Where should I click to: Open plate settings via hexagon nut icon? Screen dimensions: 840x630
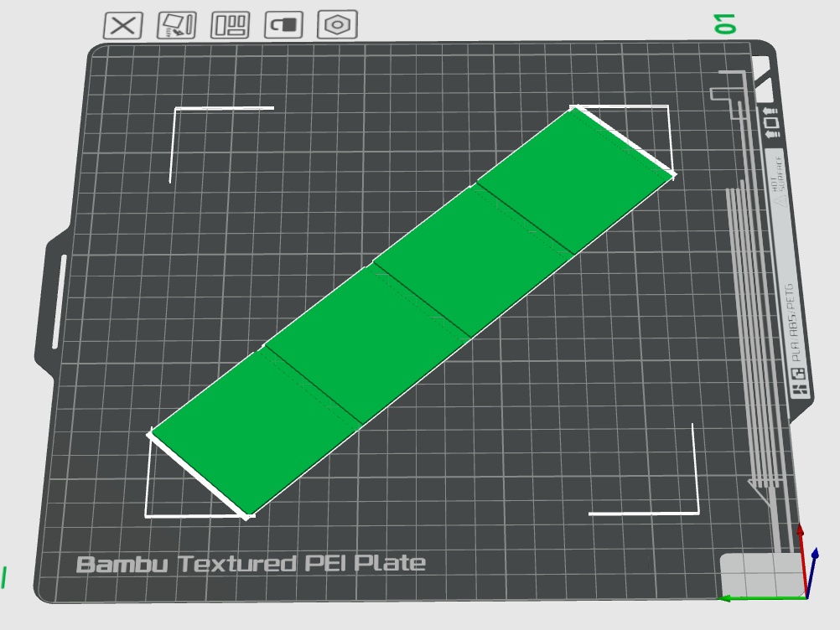tap(337, 24)
